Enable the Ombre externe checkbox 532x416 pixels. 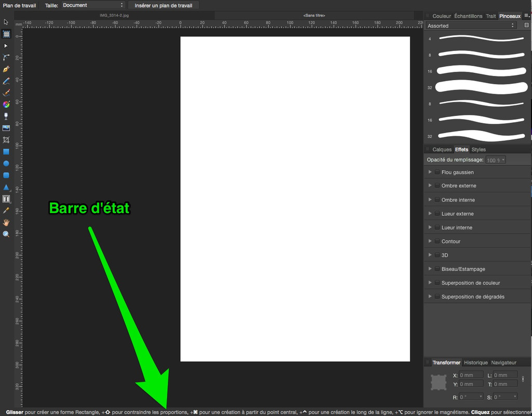pyautogui.click(x=437, y=186)
